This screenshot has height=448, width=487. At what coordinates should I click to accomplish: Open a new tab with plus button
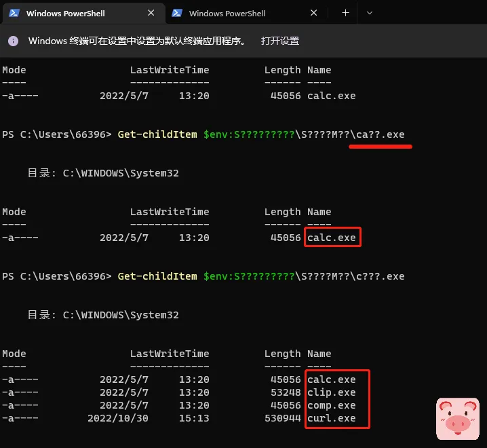[x=345, y=13]
